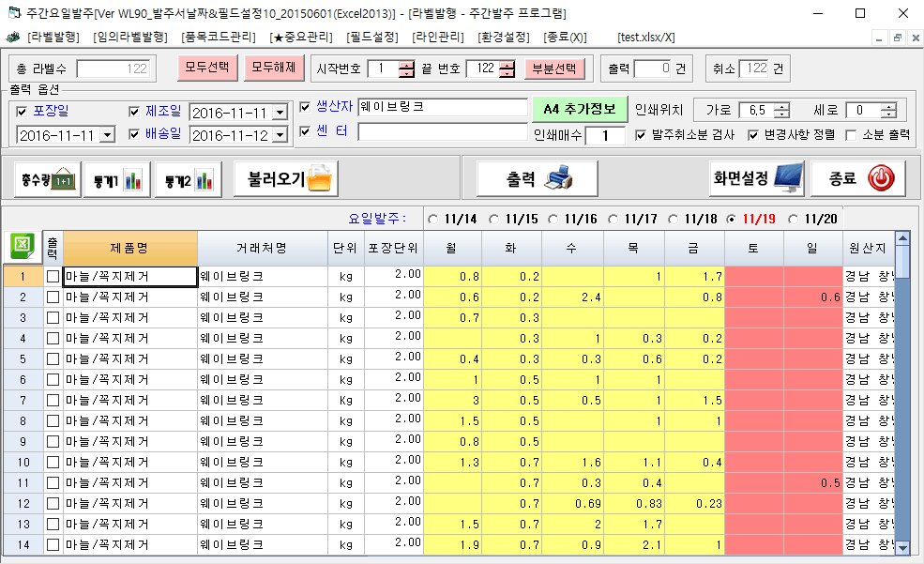924x564 pixels.
Task: Open 화면설정 monitor button
Action: click(x=756, y=177)
